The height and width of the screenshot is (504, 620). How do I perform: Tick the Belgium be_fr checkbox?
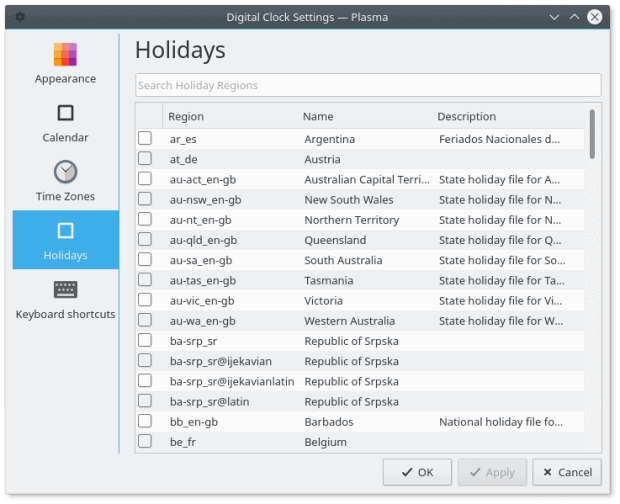click(145, 442)
